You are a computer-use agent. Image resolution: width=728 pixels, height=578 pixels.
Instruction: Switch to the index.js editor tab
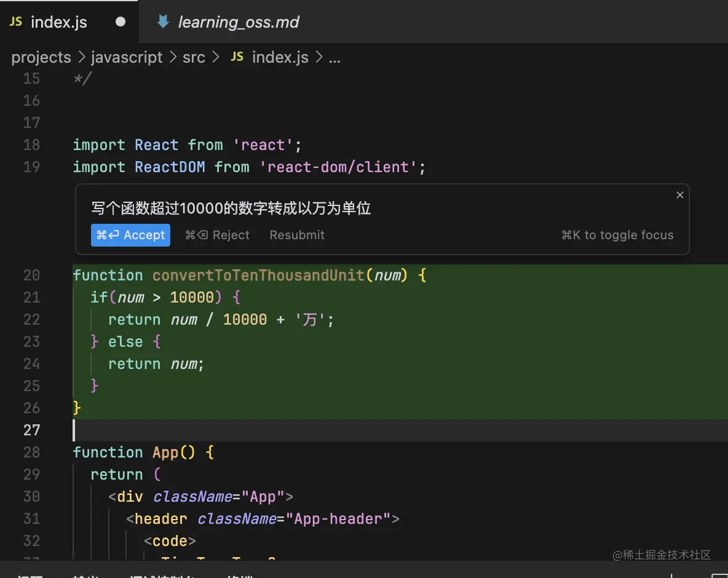click(59, 22)
